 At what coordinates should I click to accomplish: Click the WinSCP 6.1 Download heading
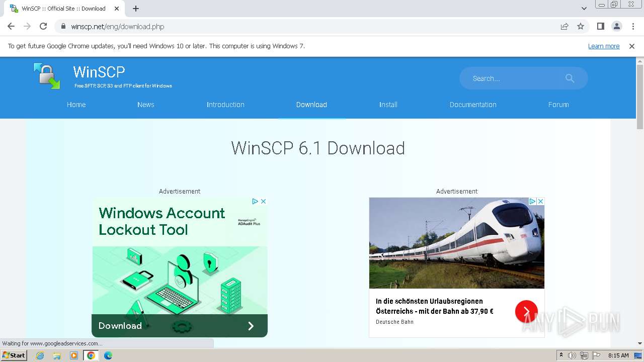[318, 148]
